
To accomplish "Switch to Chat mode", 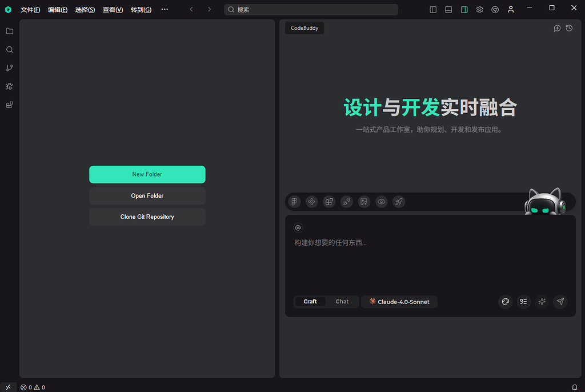I will tap(342, 301).
